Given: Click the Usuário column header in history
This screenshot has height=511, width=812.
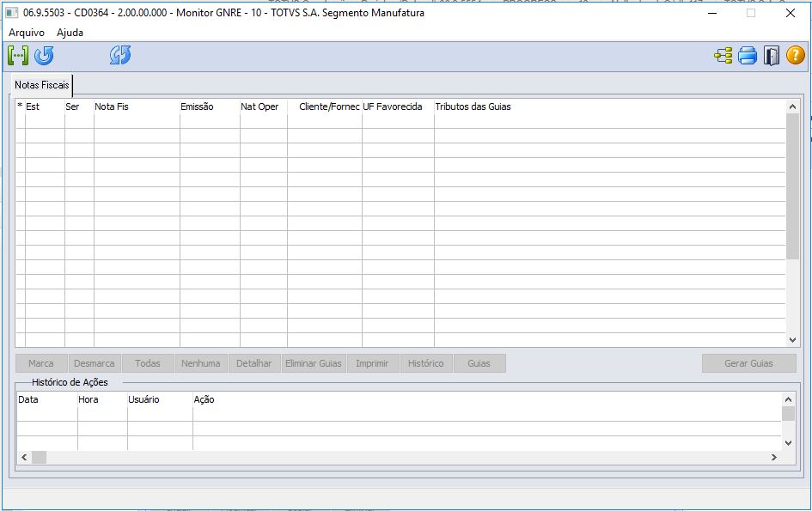Looking at the screenshot, I should (x=160, y=399).
